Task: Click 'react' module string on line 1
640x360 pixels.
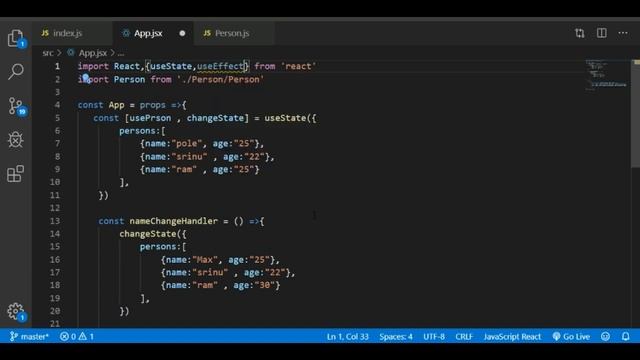Action: 298,66
